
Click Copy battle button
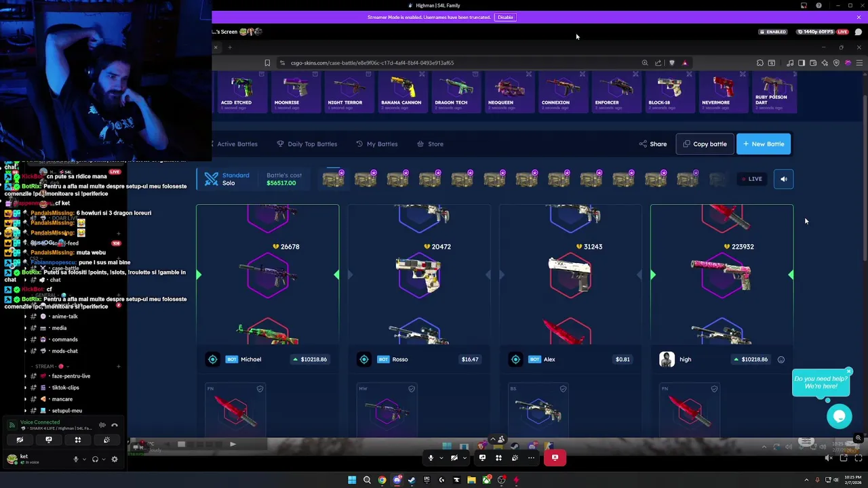click(705, 144)
